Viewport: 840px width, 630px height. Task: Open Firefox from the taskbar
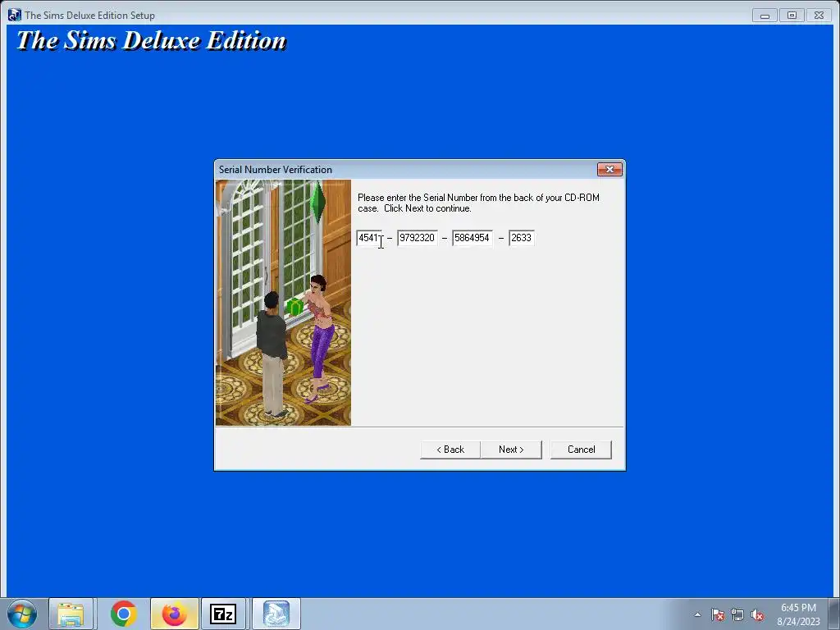[x=175, y=614]
